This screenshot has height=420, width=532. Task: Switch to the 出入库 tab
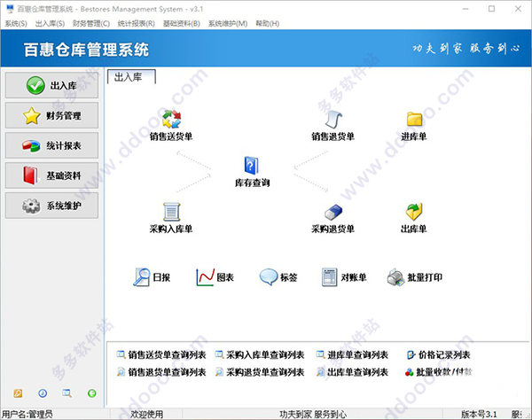coord(131,77)
